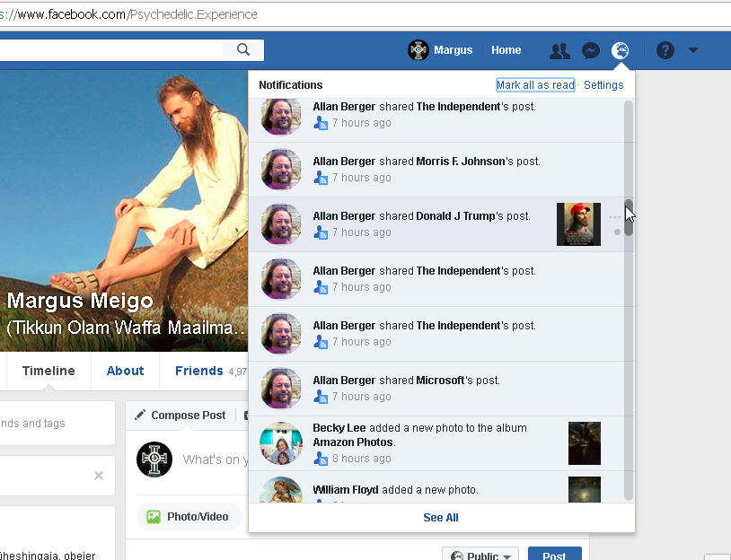Click See All notifications
The height and width of the screenshot is (560, 731).
pos(441,518)
